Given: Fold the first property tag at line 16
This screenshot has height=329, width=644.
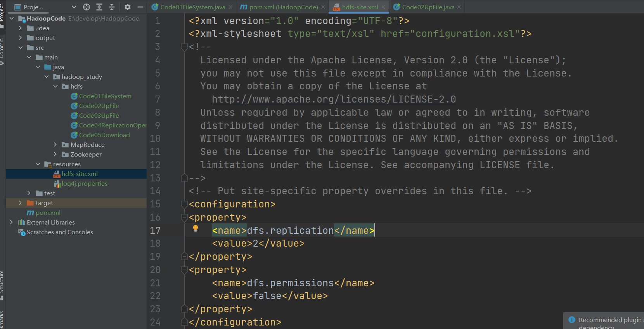Looking at the screenshot, I should 184,217.
